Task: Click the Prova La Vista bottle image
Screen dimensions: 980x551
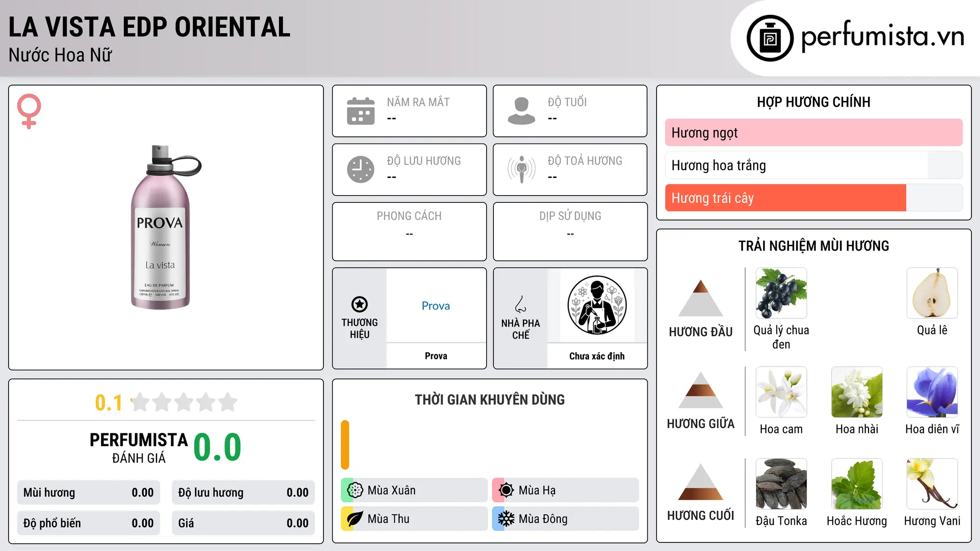Action: [x=166, y=227]
